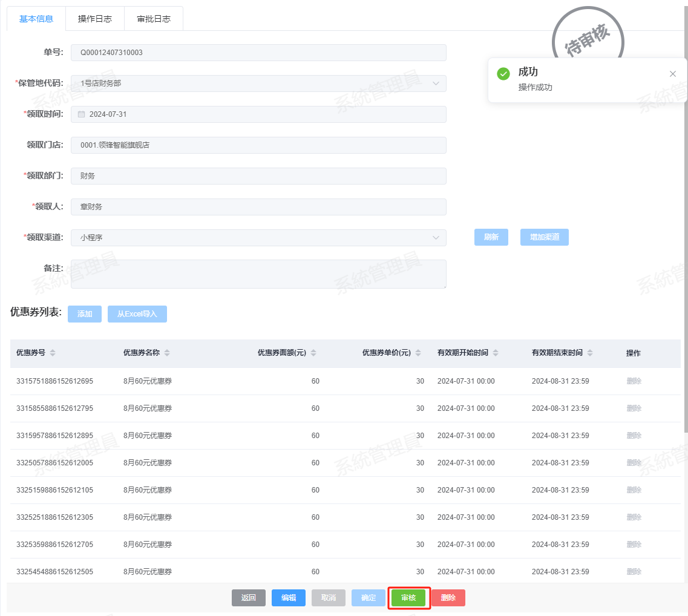The width and height of the screenshot is (688, 616).
Task: Click the 领取时间 date field
Action: coord(258,114)
